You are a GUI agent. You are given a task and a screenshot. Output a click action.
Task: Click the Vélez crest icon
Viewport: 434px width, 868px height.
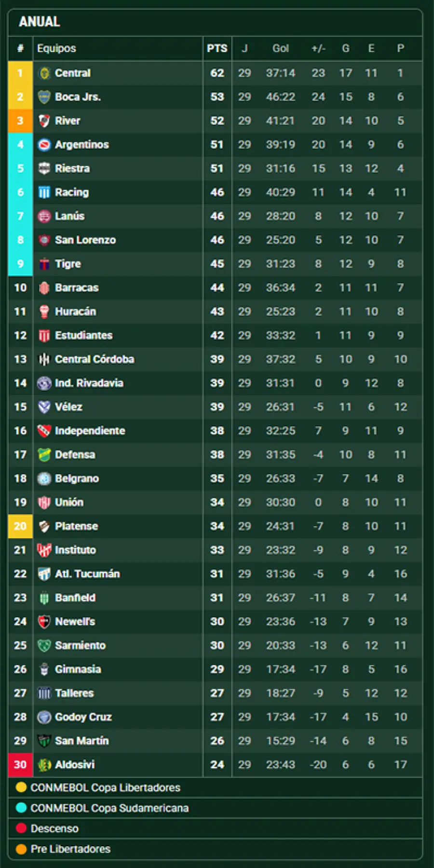44,407
